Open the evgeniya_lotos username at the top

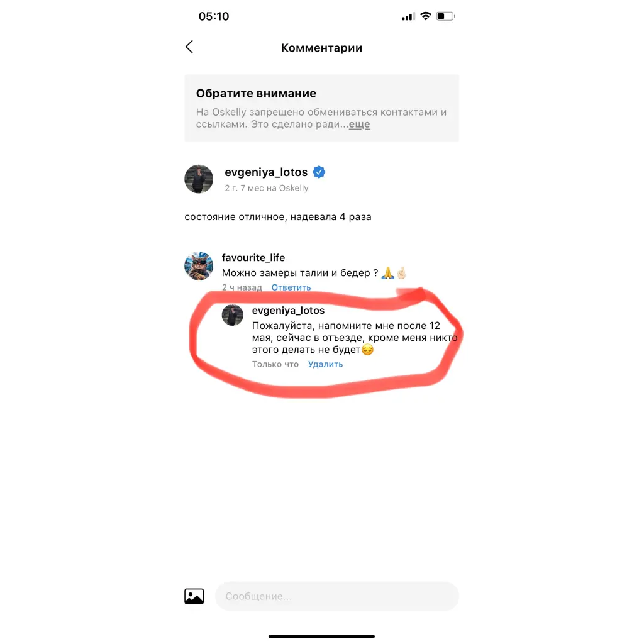[266, 172]
